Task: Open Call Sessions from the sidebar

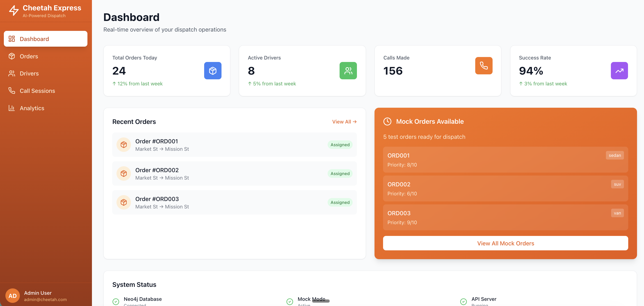Action: 37,91
